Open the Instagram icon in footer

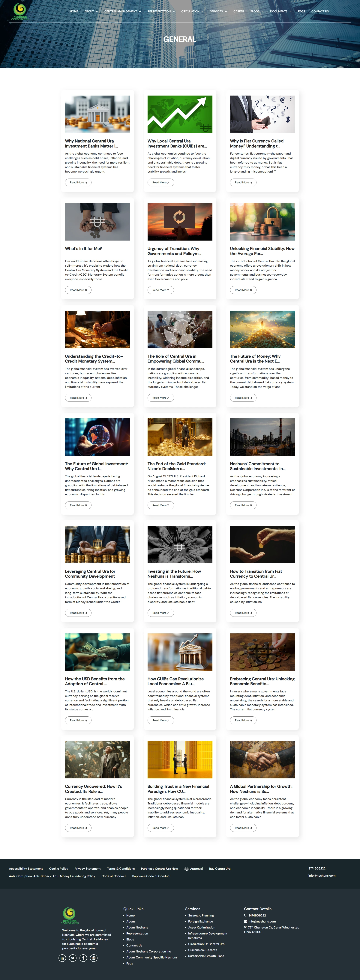(94, 958)
